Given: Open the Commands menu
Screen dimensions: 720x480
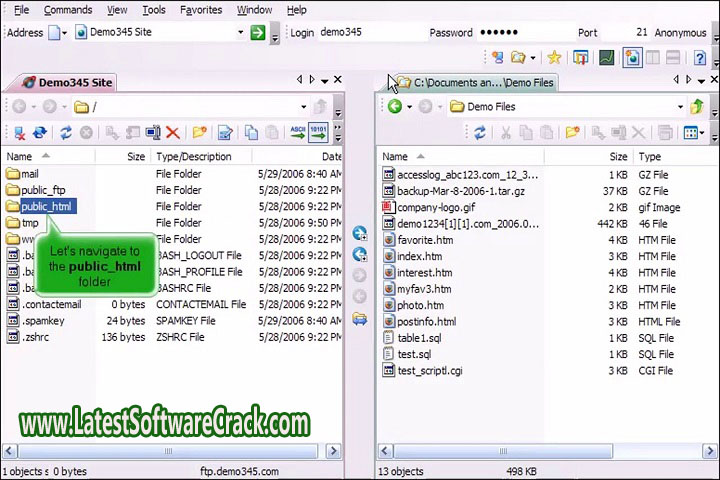Looking at the screenshot, I should tap(67, 10).
